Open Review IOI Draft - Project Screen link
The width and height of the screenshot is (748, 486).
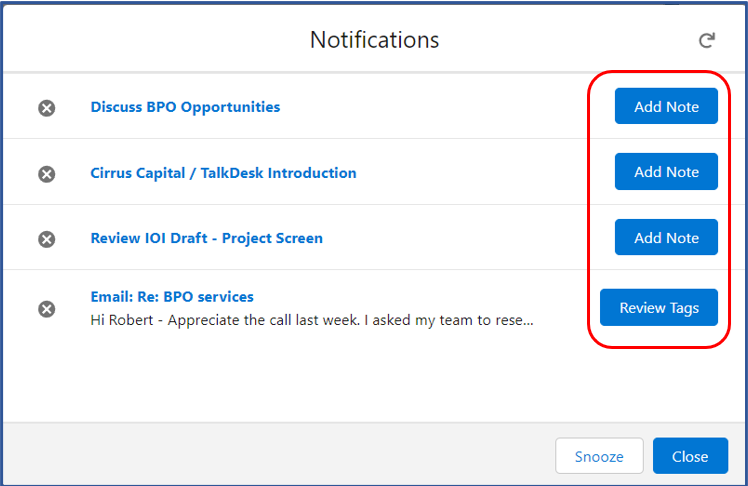(207, 238)
